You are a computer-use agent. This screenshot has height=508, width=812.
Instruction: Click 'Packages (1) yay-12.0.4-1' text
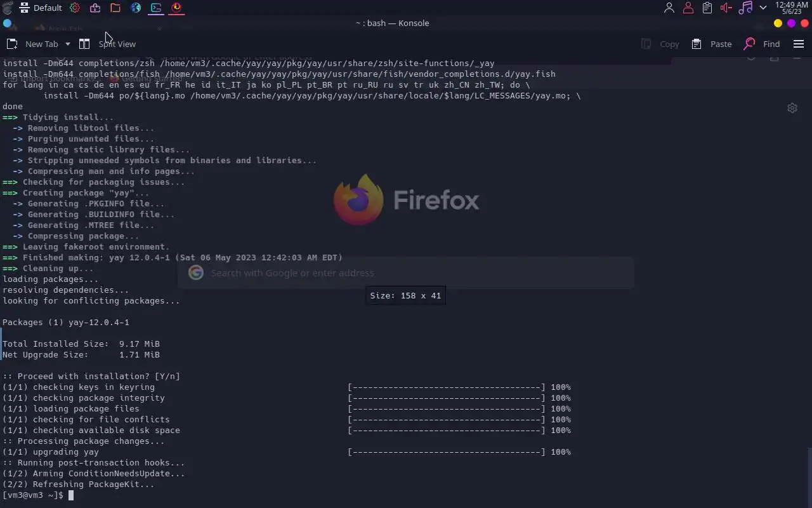[66, 323]
